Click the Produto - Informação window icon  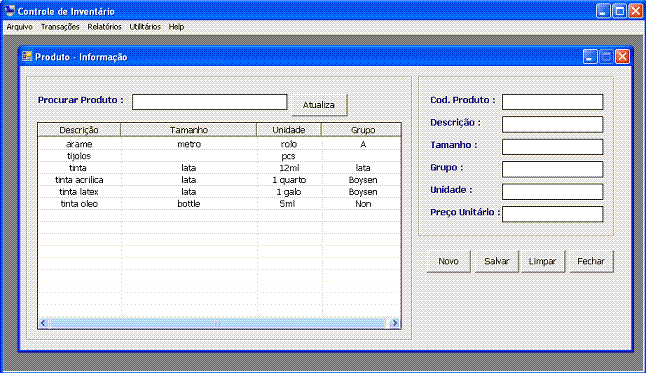click(x=27, y=56)
